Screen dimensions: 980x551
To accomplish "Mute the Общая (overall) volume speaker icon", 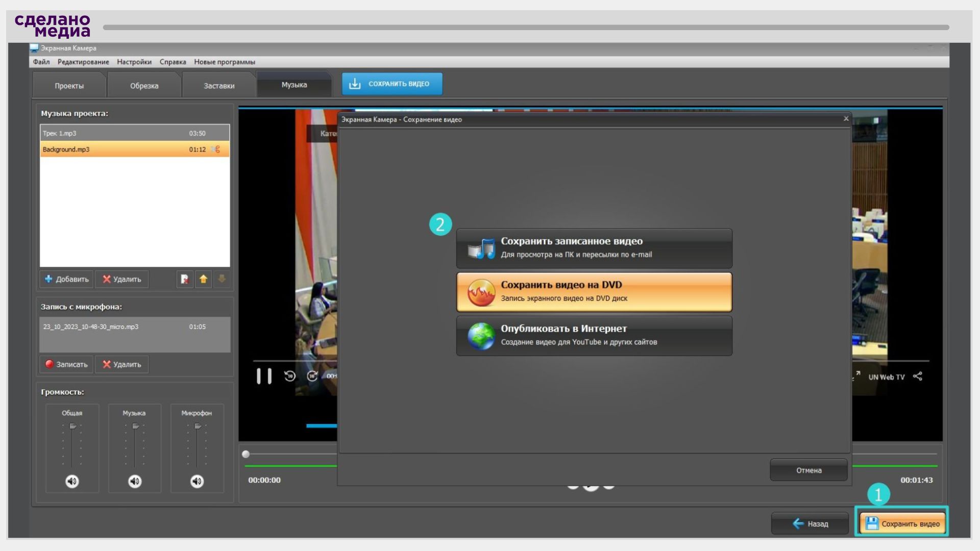I will (x=72, y=481).
